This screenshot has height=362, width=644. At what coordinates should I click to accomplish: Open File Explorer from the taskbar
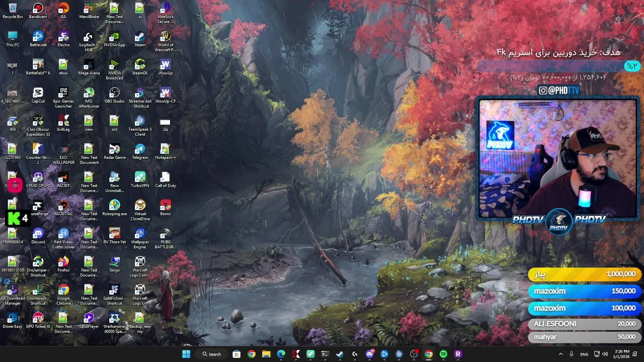(x=266, y=354)
